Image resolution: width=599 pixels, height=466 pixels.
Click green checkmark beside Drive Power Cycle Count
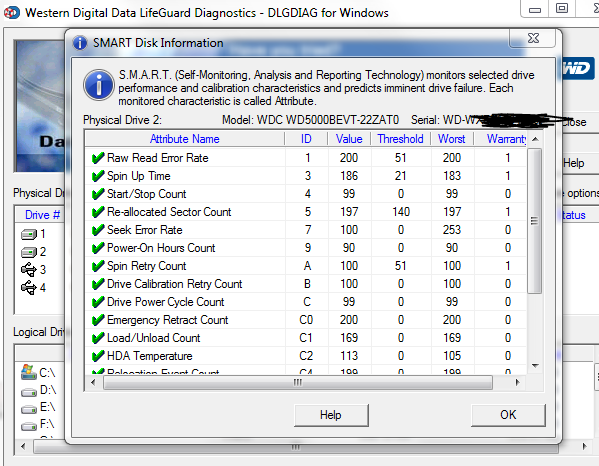(x=98, y=302)
